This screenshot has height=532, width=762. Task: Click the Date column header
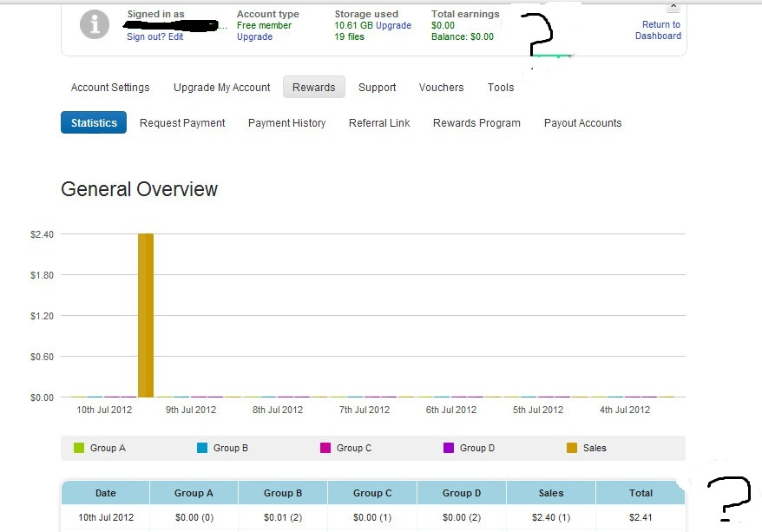[106, 493]
